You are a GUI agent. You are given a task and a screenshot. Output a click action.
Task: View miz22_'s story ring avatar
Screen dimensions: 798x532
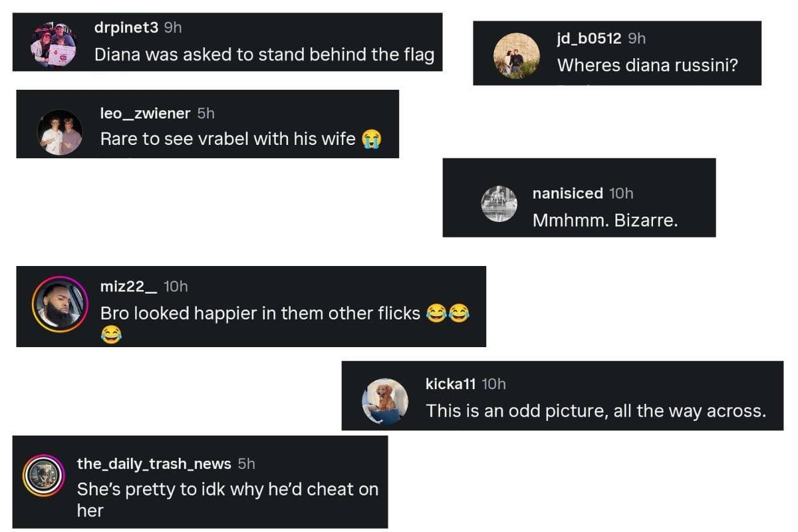60,304
